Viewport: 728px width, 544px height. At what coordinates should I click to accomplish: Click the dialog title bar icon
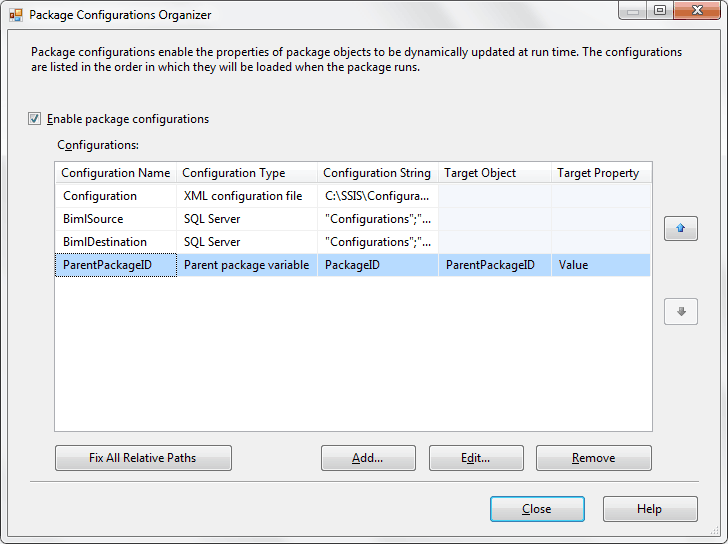[x=16, y=15]
